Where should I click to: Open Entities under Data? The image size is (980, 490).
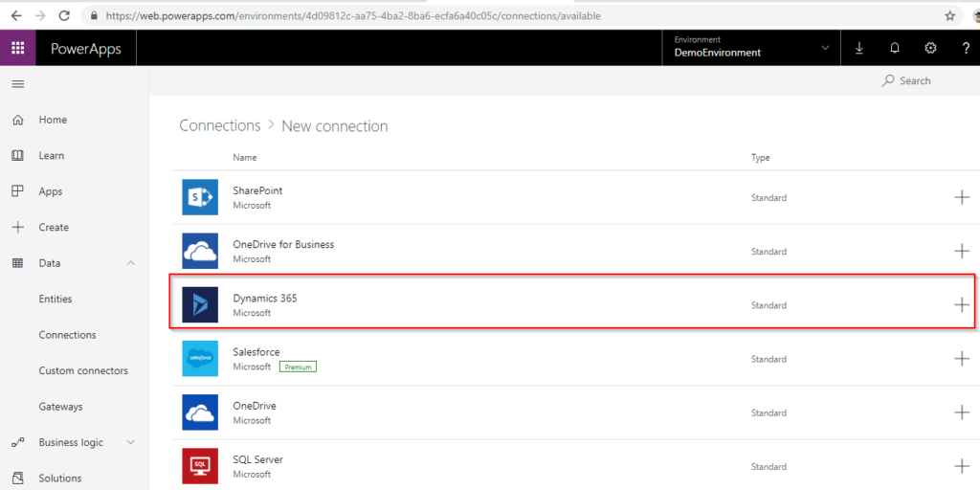point(56,299)
